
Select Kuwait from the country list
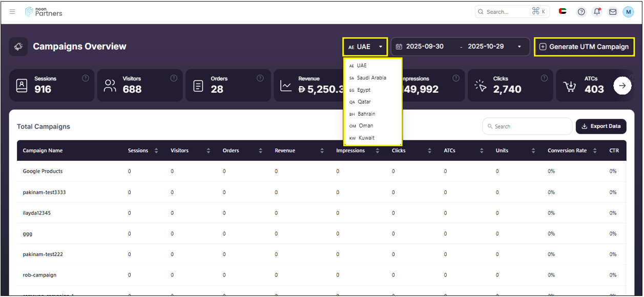pyautogui.click(x=366, y=138)
